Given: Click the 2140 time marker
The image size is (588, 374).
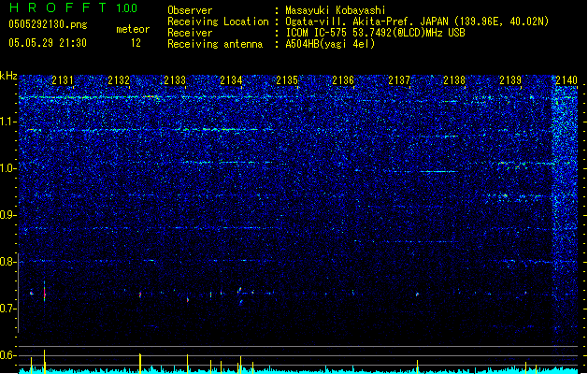Looking at the screenshot, I should (x=566, y=80).
